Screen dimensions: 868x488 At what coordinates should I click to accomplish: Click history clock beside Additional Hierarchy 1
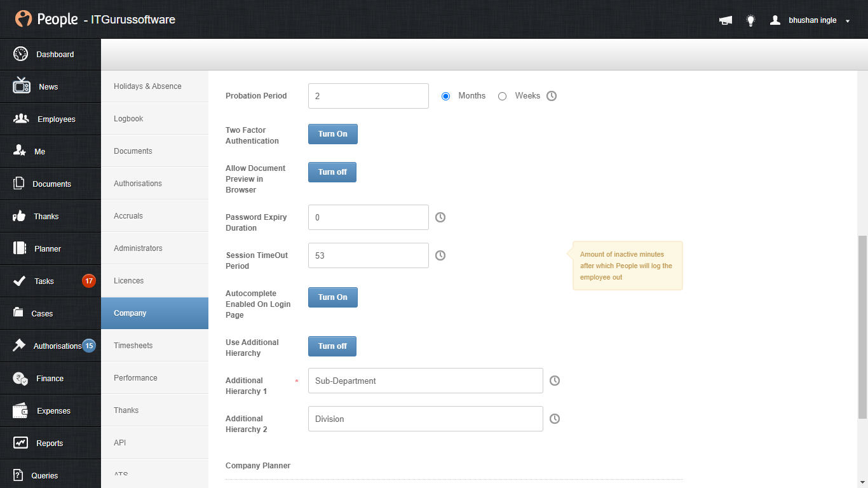tap(555, 381)
